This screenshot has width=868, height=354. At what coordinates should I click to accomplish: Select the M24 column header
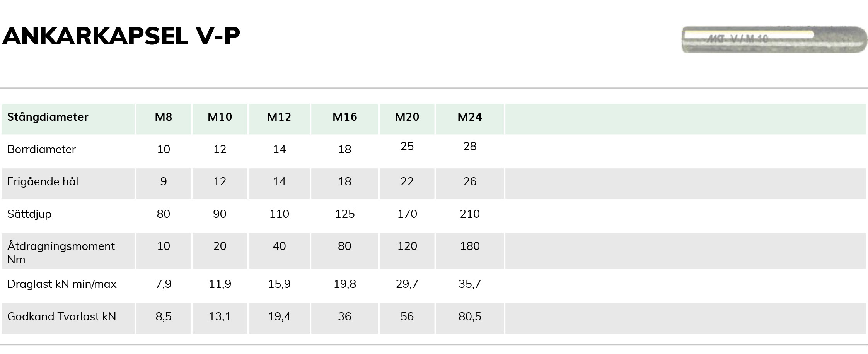[470, 117]
